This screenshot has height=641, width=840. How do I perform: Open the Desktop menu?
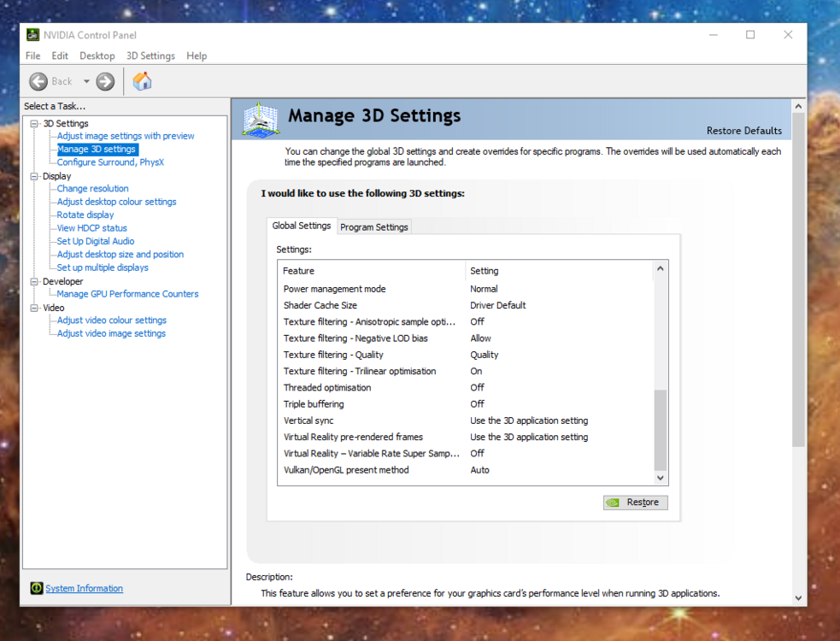click(97, 56)
